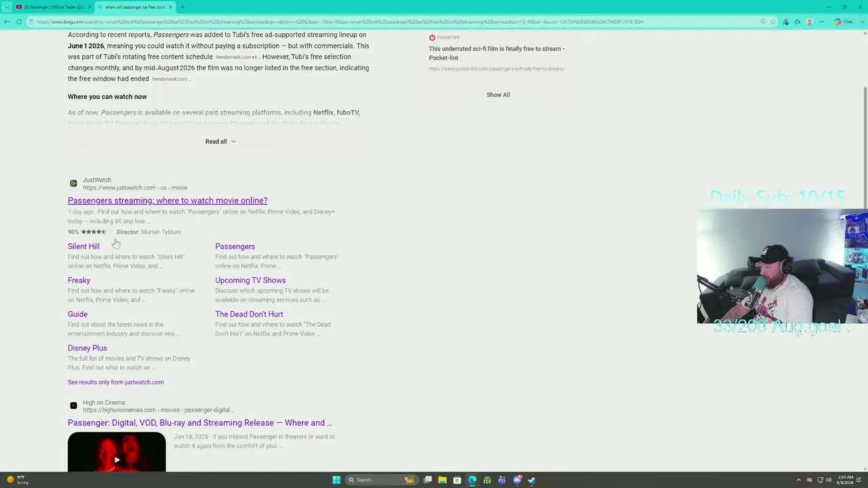Open the Guide sitelink

(77, 314)
